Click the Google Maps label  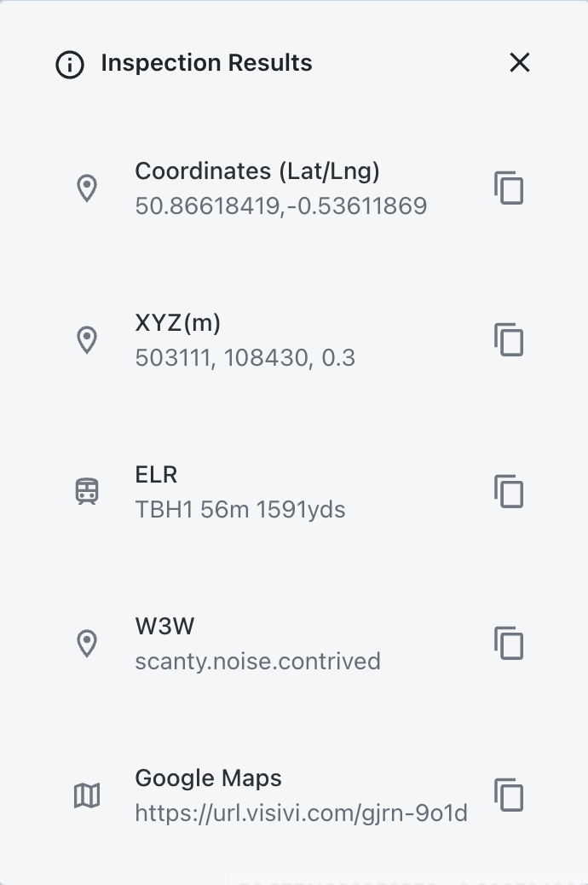(x=208, y=778)
